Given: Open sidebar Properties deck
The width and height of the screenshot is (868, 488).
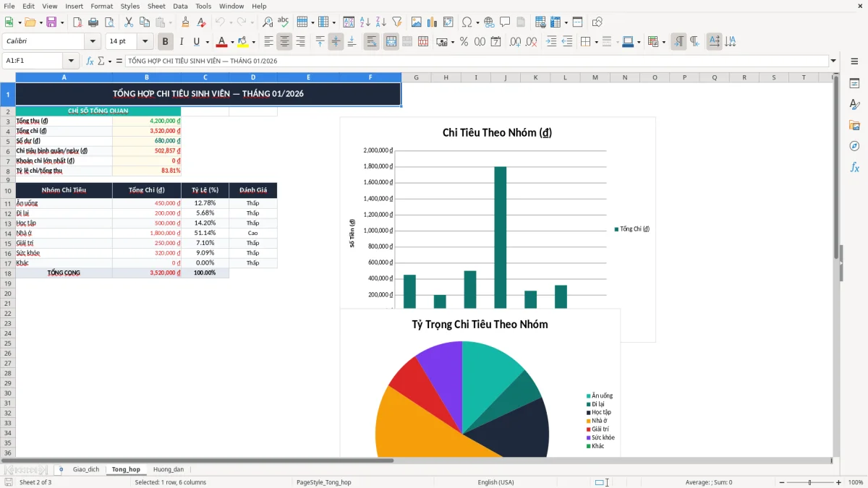Looking at the screenshot, I should click(854, 83).
